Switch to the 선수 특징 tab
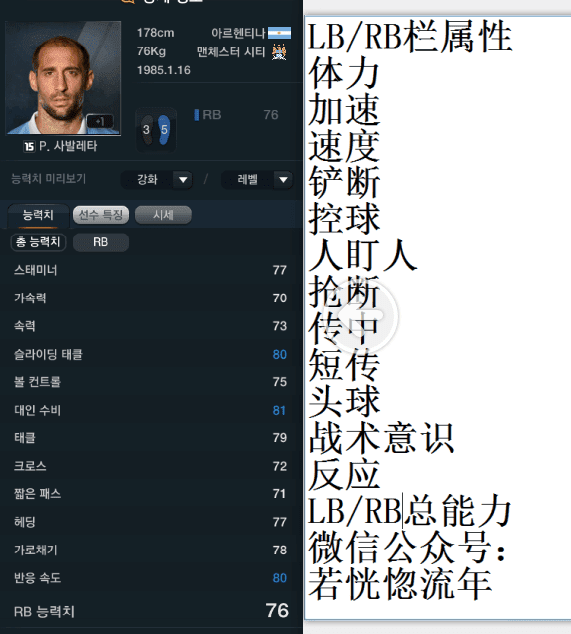This screenshot has height=634, width=571. pyautogui.click(x=101, y=215)
